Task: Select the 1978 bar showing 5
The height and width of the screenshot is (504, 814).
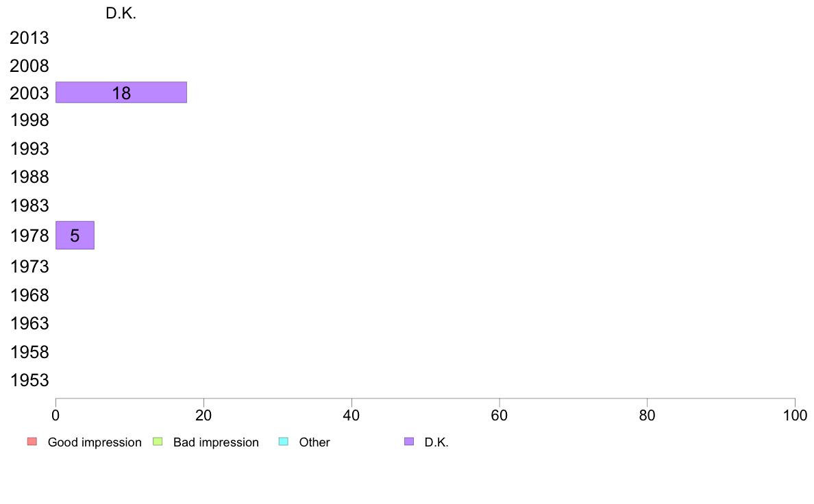Action: 75,235
